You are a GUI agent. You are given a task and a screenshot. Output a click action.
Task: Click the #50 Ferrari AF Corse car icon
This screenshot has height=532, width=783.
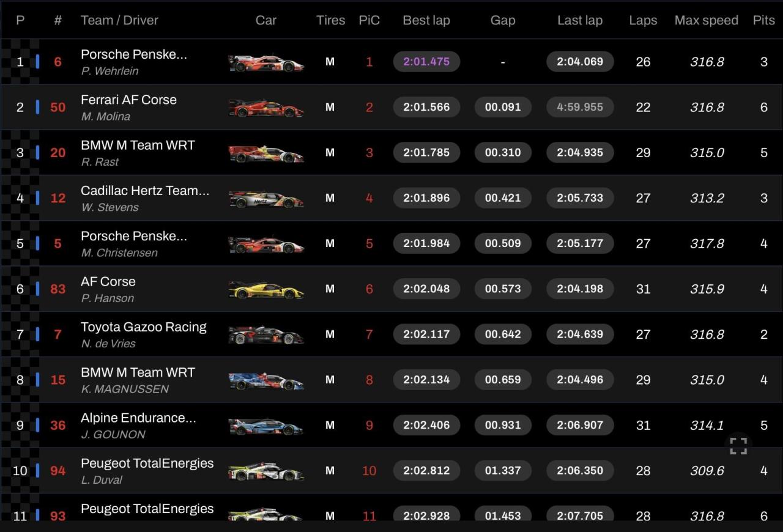[265, 108]
